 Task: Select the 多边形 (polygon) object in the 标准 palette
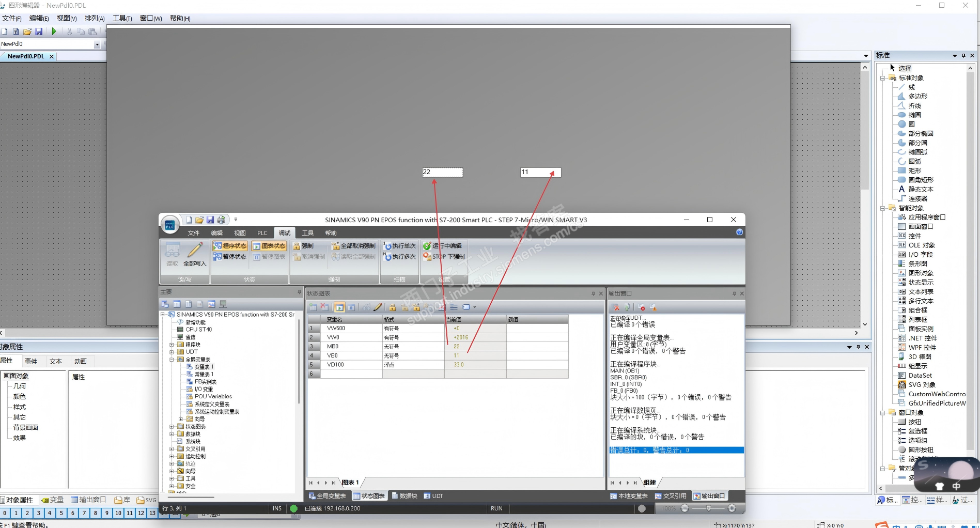coord(912,96)
